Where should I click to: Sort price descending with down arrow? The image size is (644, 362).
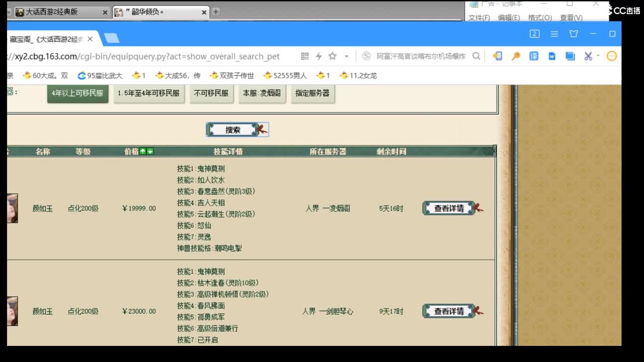(150, 151)
